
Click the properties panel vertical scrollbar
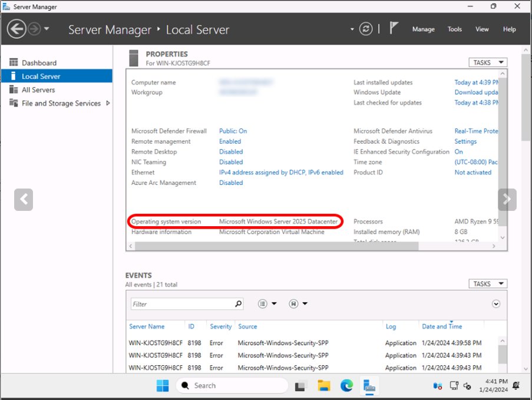(503, 151)
